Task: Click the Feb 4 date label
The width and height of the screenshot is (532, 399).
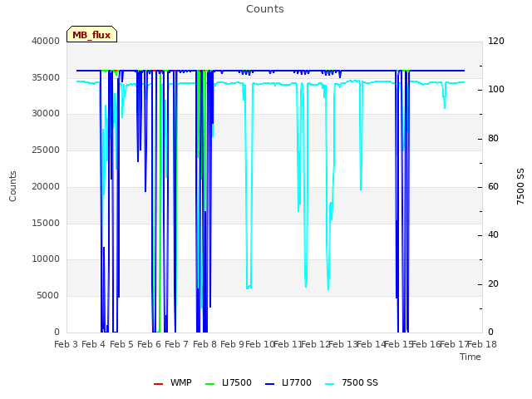Action: (x=94, y=344)
